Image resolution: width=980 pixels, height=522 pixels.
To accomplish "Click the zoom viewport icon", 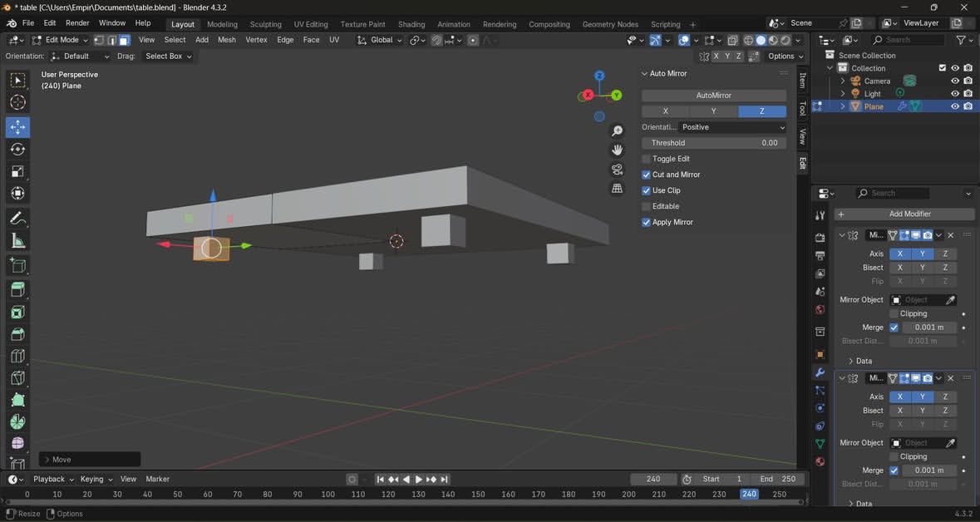I will (x=617, y=130).
